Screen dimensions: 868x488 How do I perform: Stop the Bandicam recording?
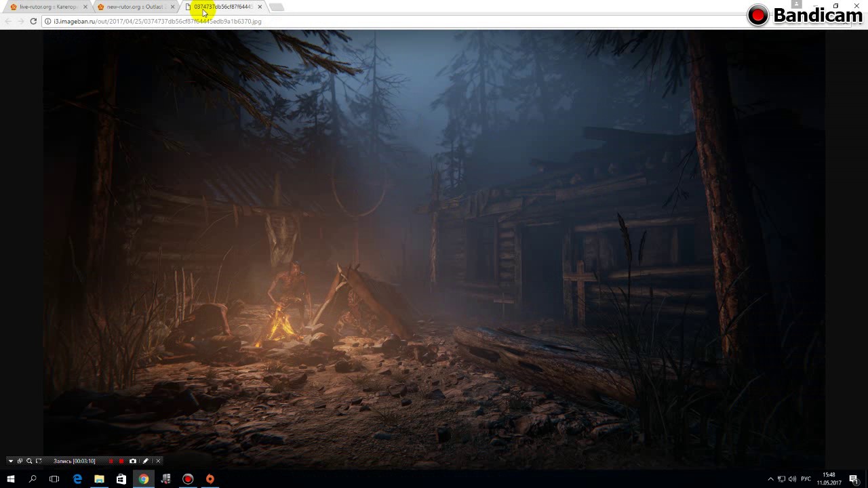pyautogui.click(x=121, y=461)
